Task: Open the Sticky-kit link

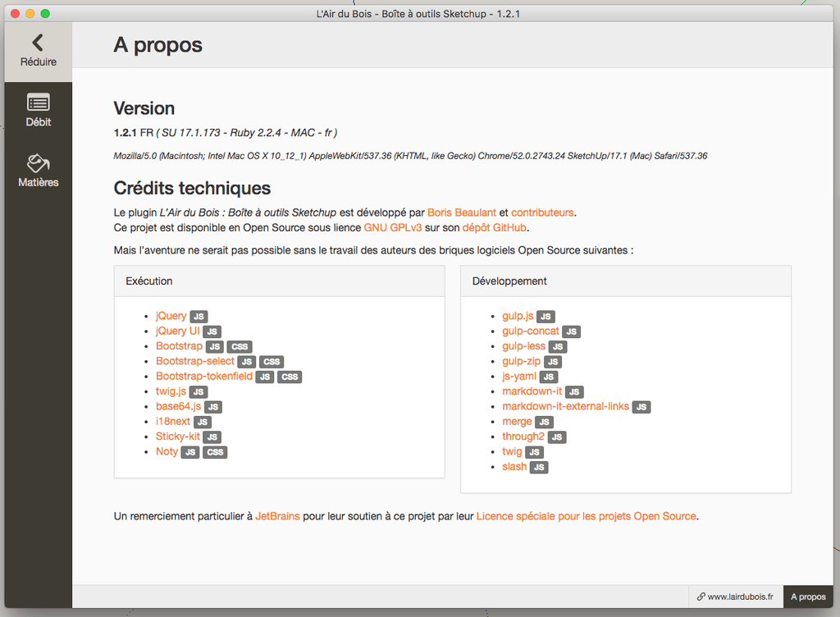Action: [178, 436]
